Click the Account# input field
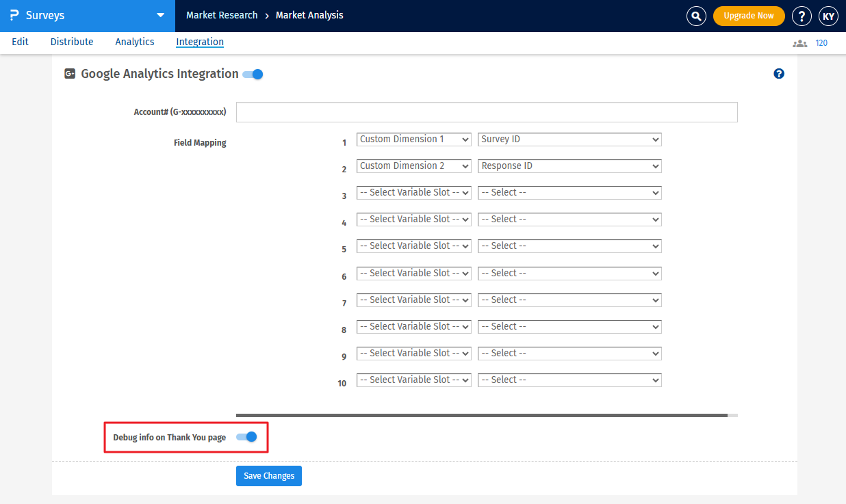Viewport: 846px width, 504px height. click(x=487, y=112)
